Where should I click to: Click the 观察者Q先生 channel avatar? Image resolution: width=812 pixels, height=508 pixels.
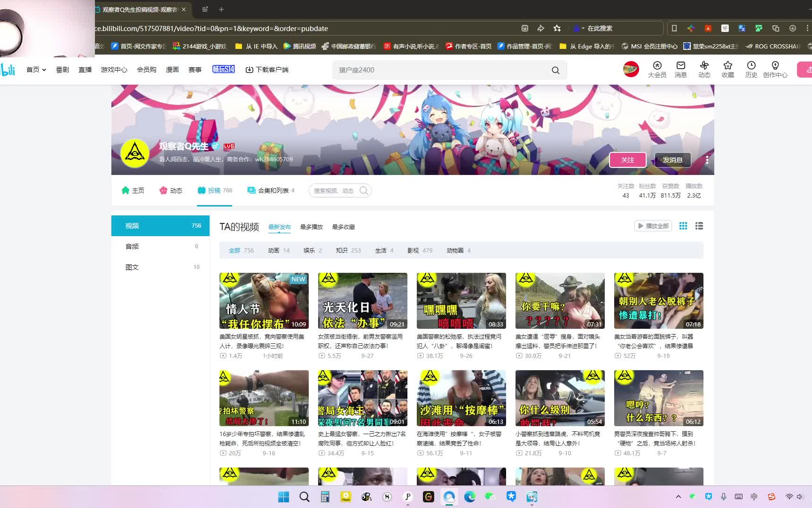135,153
